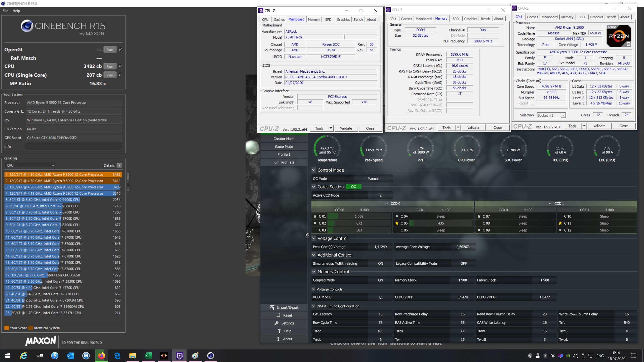Open File Explorer in the taskbar
The width and height of the screenshot is (644, 362).
tap(133, 355)
